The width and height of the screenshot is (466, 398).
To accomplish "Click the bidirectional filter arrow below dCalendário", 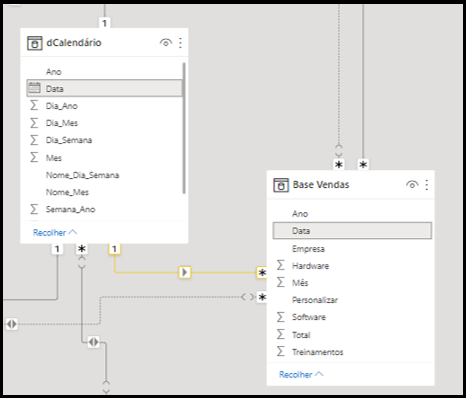I will pos(93,342).
